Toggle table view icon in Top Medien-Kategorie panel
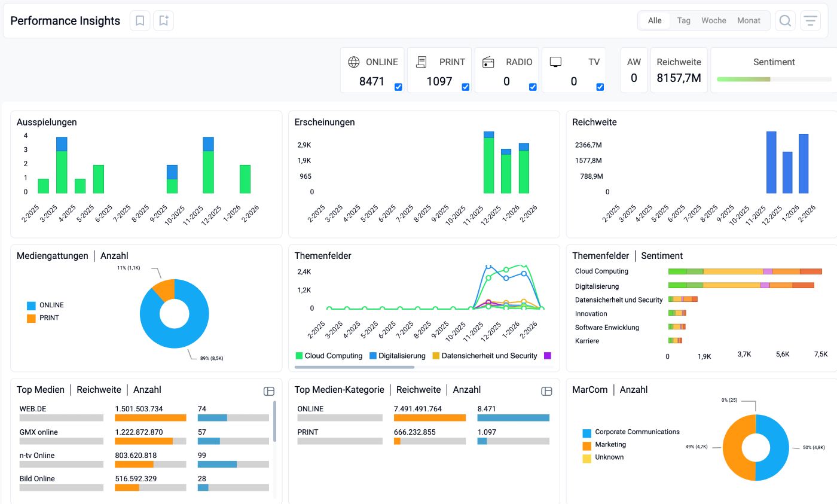The height and width of the screenshot is (504, 837). (546, 391)
